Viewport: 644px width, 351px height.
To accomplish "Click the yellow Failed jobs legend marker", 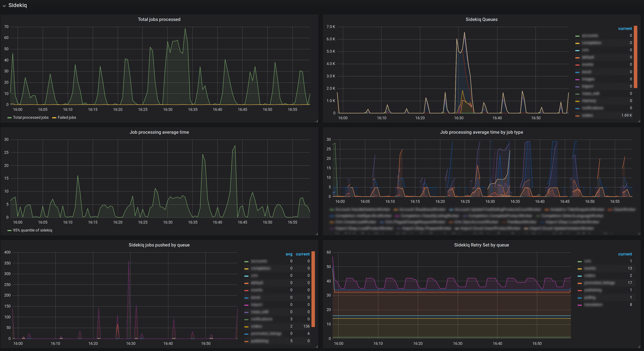I will (x=54, y=117).
